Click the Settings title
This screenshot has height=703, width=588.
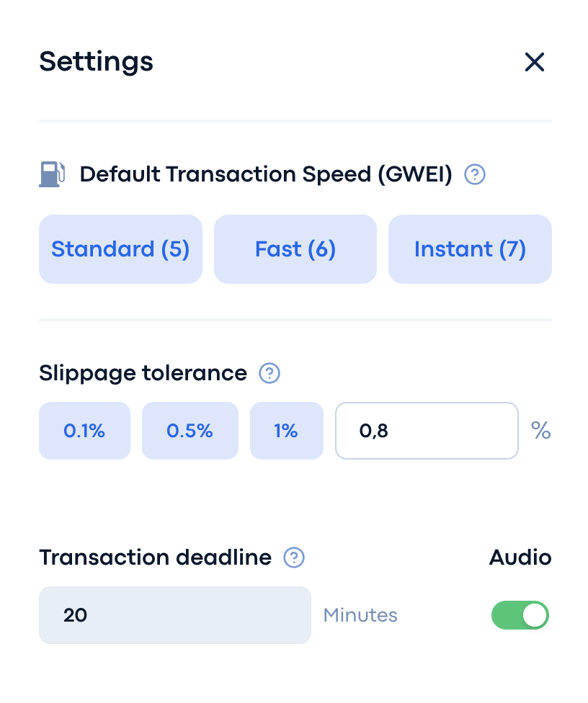[97, 63]
